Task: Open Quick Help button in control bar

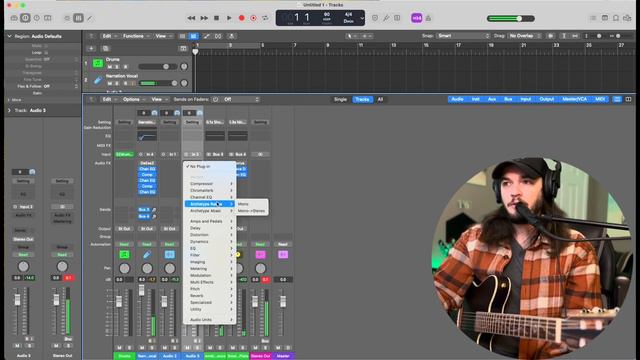Action: (x=37, y=18)
